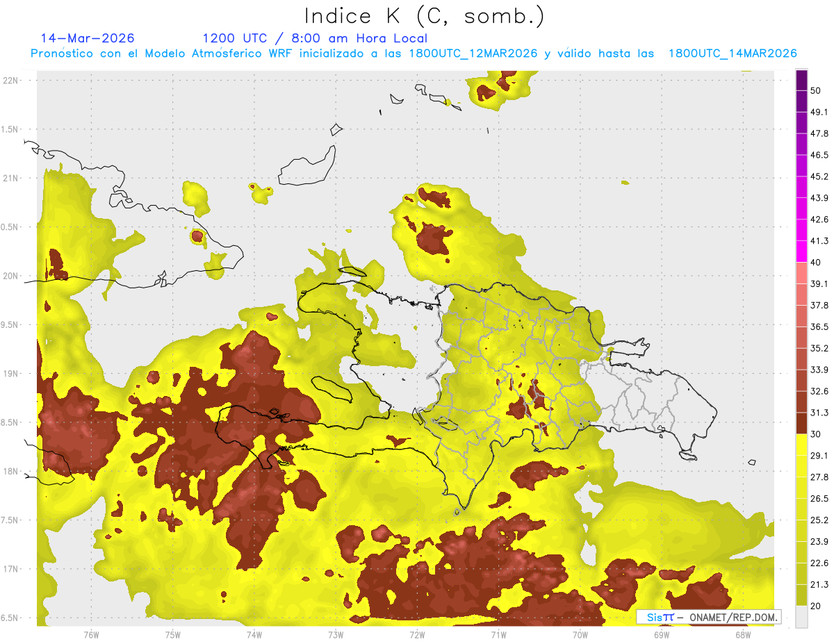834x644 pixels.
Task: Click the dark purple legend swatch beside 50
Action: (801, 80)
